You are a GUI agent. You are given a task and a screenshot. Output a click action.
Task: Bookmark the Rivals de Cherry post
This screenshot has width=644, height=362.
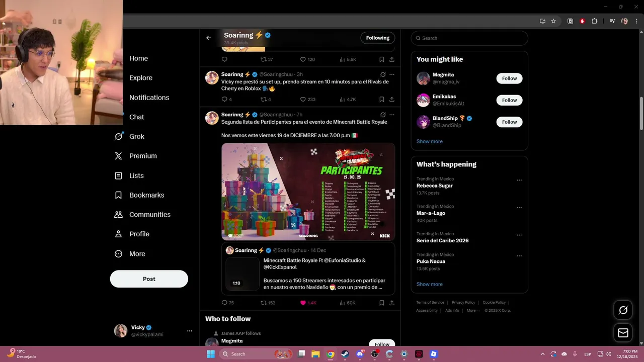382,100
